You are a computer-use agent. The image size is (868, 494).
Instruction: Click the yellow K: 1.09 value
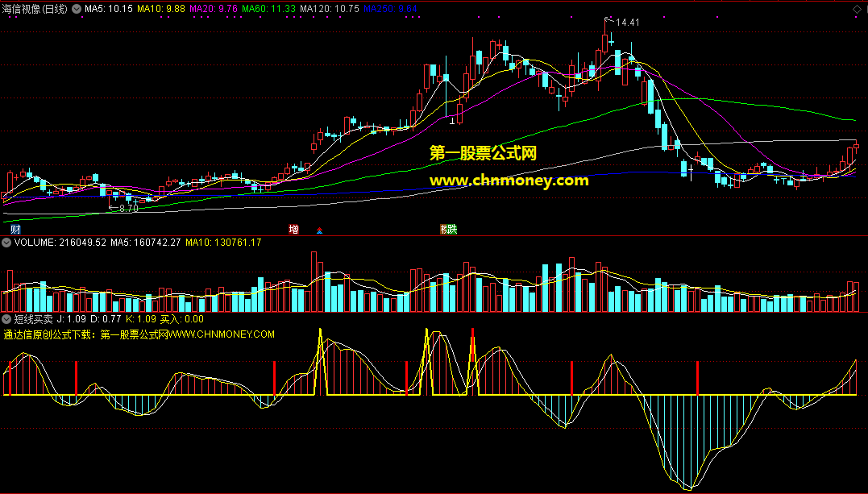click(141, 319)
